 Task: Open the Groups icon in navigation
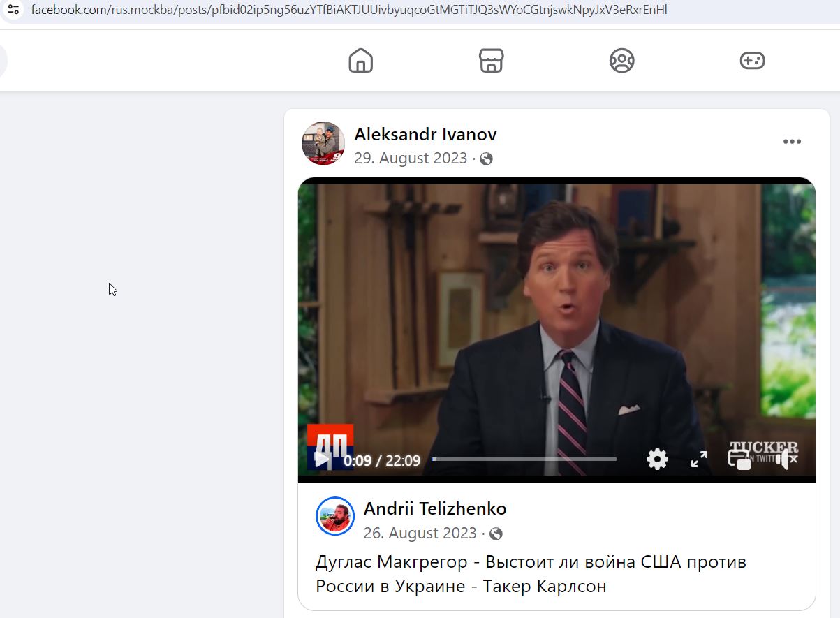(621, 61)
